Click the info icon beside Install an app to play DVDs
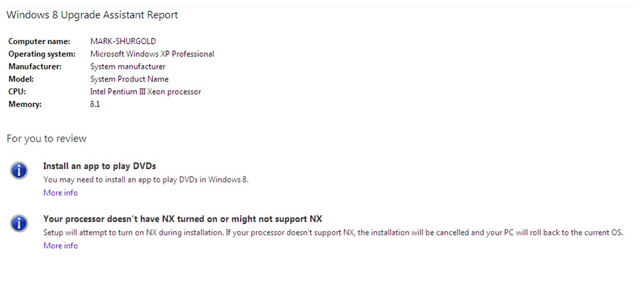 pyautogui.click(x=19, y=171)
